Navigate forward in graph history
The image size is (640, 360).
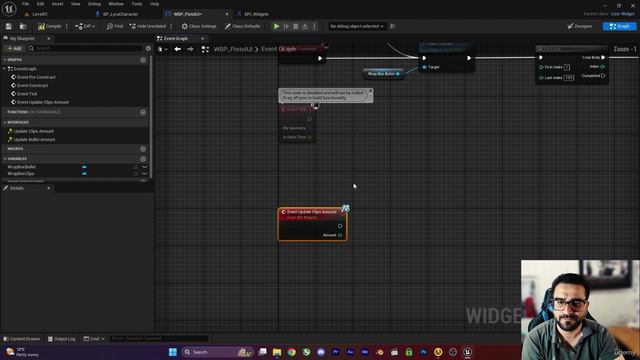pyautogui.click(x=190, y=49)
